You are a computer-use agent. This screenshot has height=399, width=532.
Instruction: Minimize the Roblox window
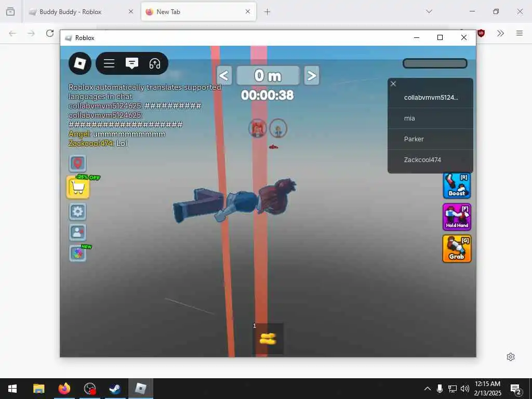(x=417, y=37)
